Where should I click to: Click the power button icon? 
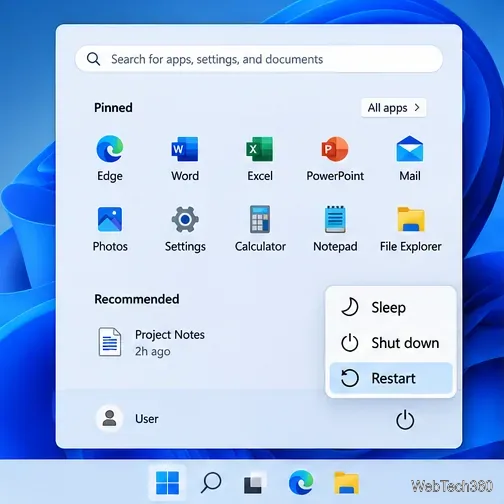405,420
